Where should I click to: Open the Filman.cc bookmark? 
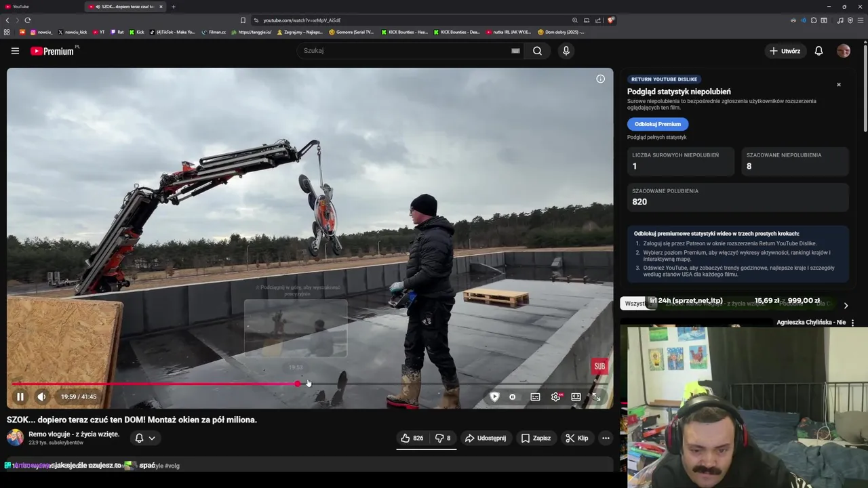click(214, 32)
